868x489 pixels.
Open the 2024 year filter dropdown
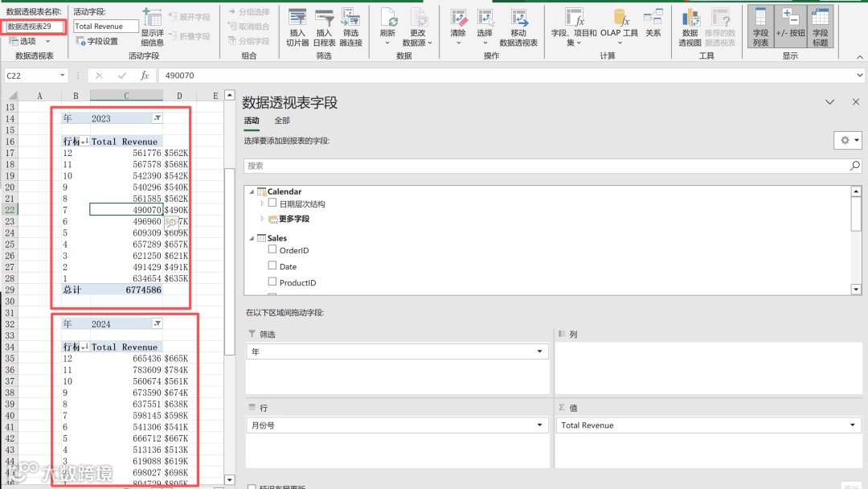click(x=158, y=323)
